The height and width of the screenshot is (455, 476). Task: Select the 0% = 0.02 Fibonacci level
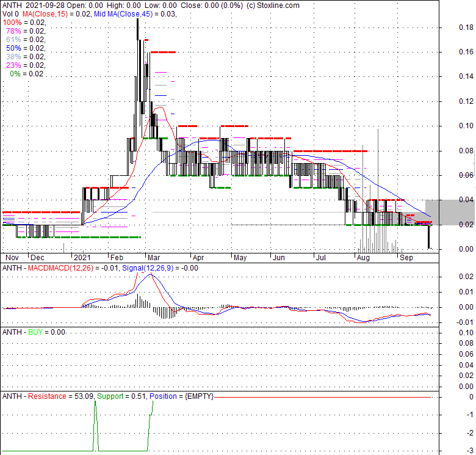click(27, 73)
